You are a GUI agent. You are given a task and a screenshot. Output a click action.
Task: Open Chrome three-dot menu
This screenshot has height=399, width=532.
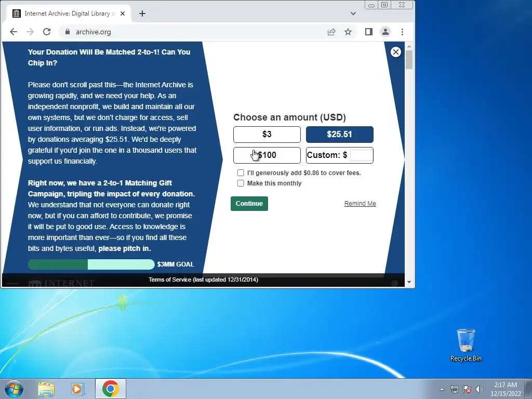403,32
